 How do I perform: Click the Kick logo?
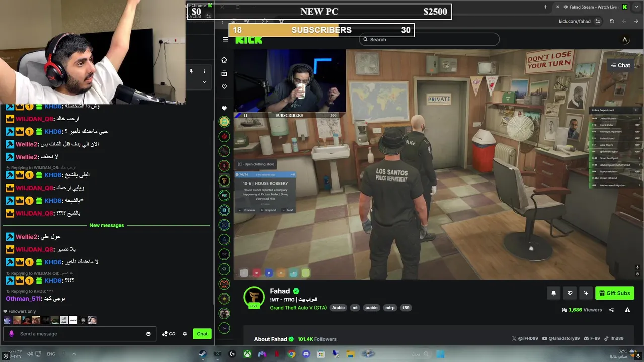click(249, 40)
